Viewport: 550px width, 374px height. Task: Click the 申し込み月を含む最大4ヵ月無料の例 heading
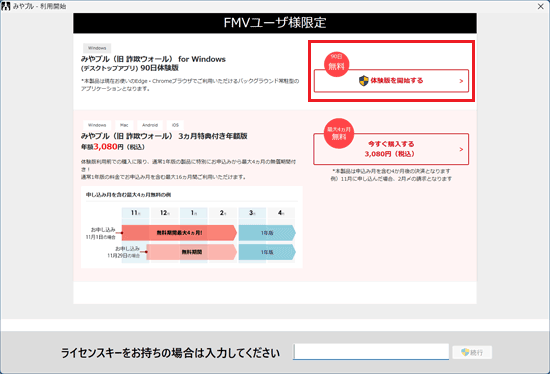tap(128, 195)
